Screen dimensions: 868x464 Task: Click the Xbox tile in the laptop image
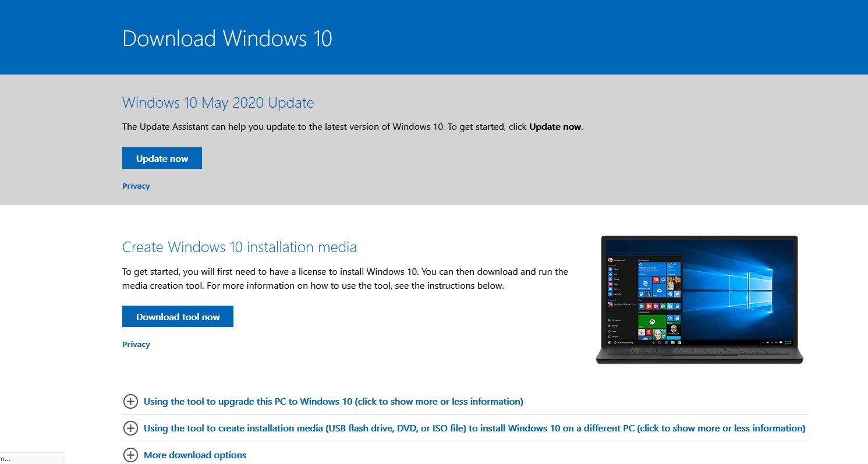[652, 321]
